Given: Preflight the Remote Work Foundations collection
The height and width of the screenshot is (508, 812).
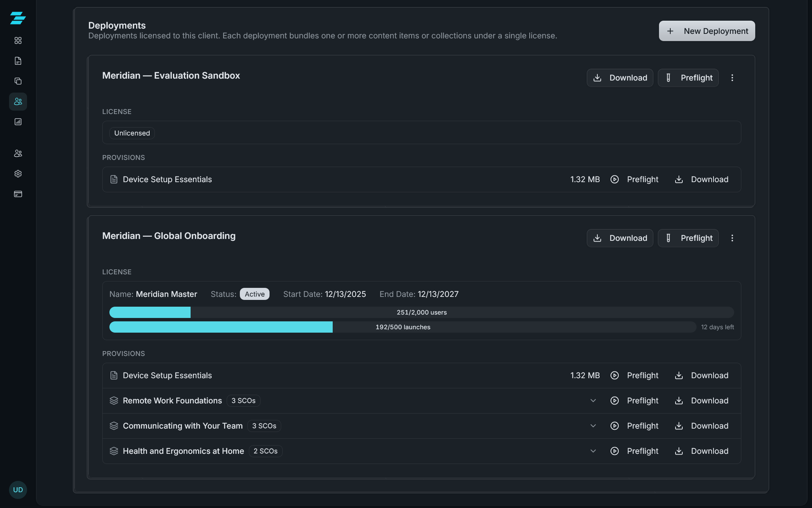Looking at the screenshot, I should click(635, 401).
